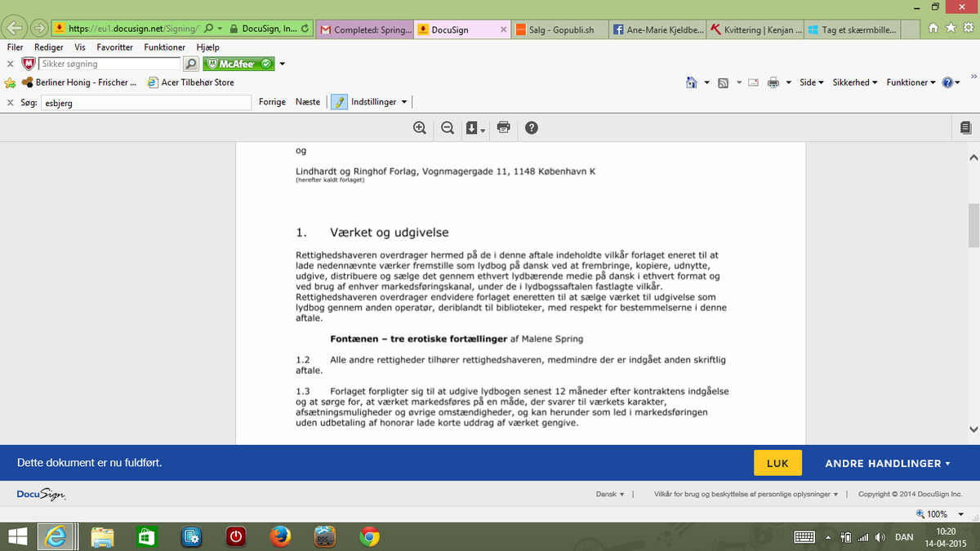Click the McAfee shield logo icon
This screenshot has width=980, height=551.
[x=28, y=64]
